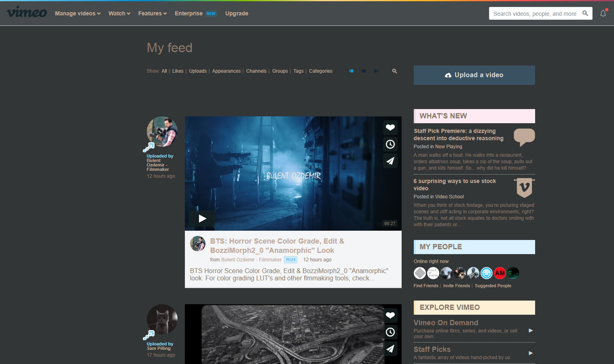The width and height of the screenshot is (614, 364).
Task: Click the feed search magnifier icon
Action: tap(394, 71)
